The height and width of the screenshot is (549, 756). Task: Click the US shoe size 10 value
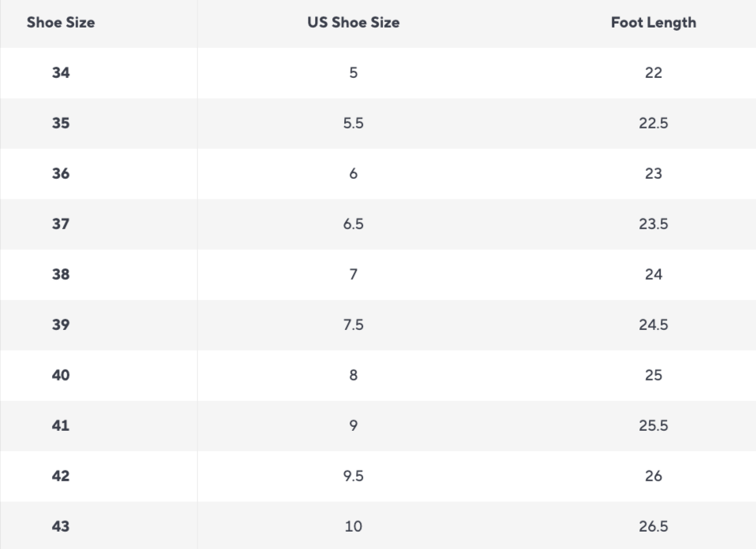353,527
